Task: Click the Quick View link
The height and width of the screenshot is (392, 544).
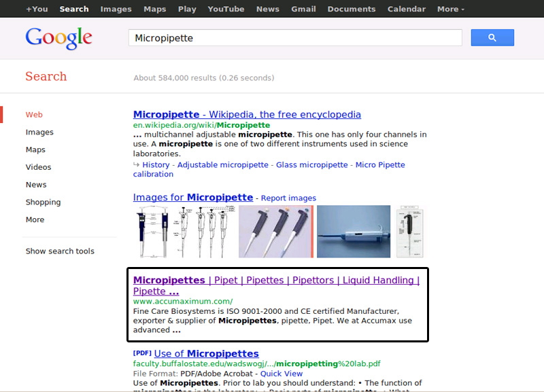Action: click(x=282, y=374)
